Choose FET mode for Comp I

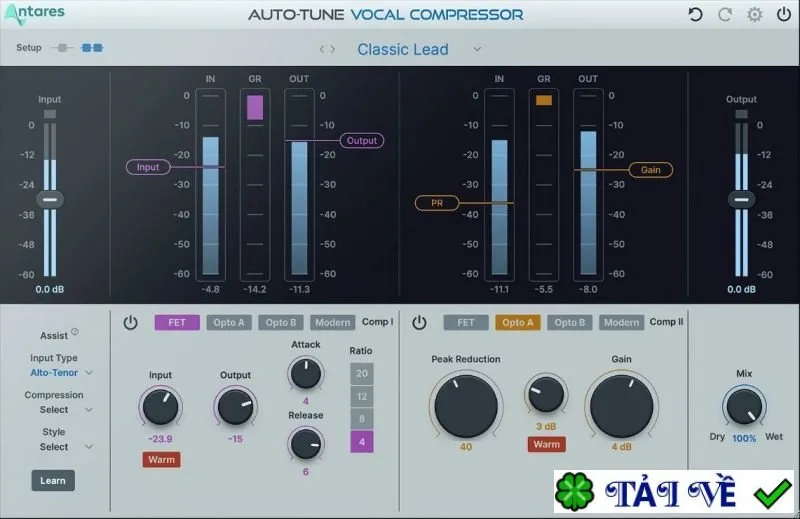[x=177, y=323]
